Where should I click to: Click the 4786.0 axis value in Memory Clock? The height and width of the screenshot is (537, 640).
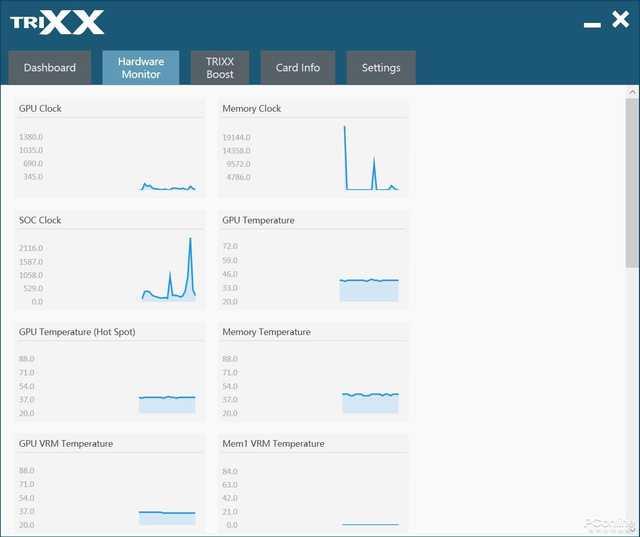tap(239, 177)
